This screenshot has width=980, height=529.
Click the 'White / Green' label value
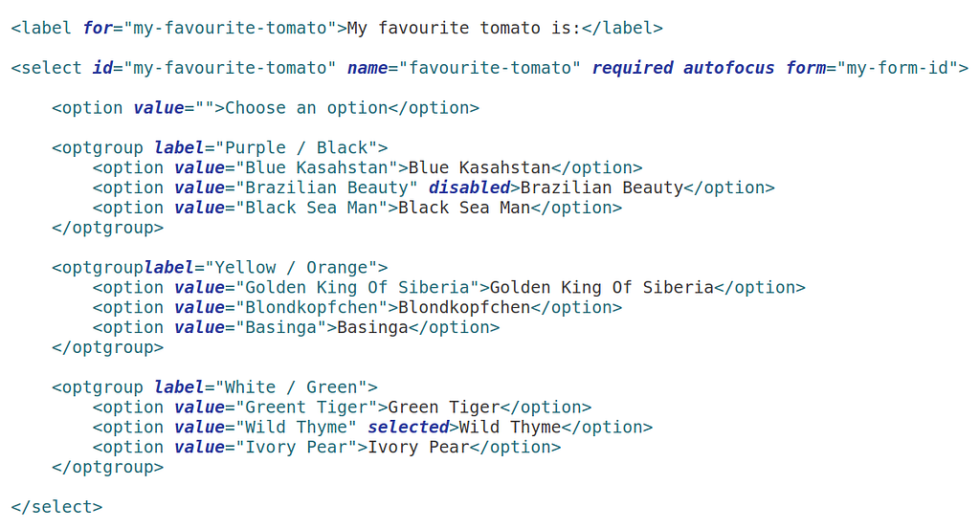(x=291, y=387)
